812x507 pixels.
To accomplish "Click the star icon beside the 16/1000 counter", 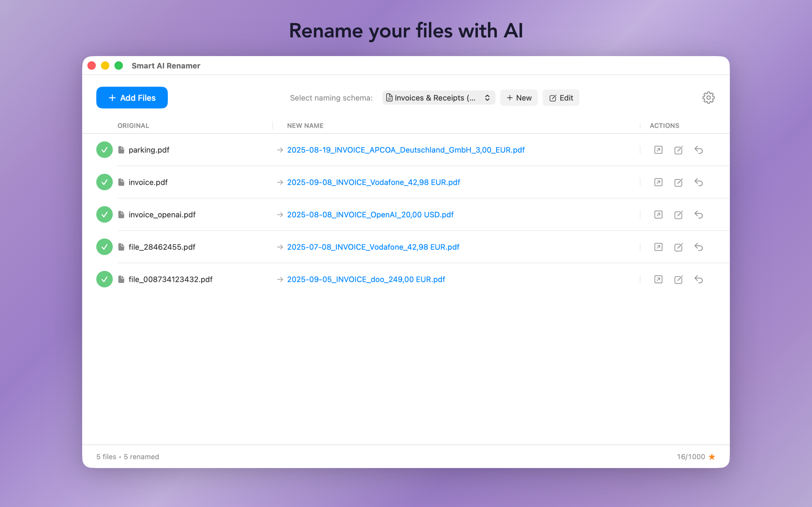I will [x=712, y=457].
